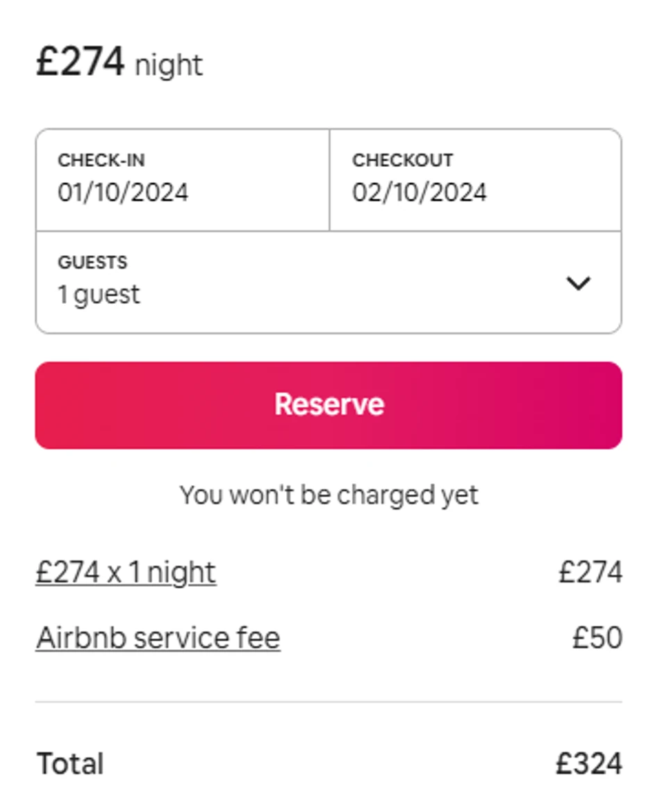Show the £274 x 1 night breakdown
This screenshot has width=653, height=812.
pos(126,573)
